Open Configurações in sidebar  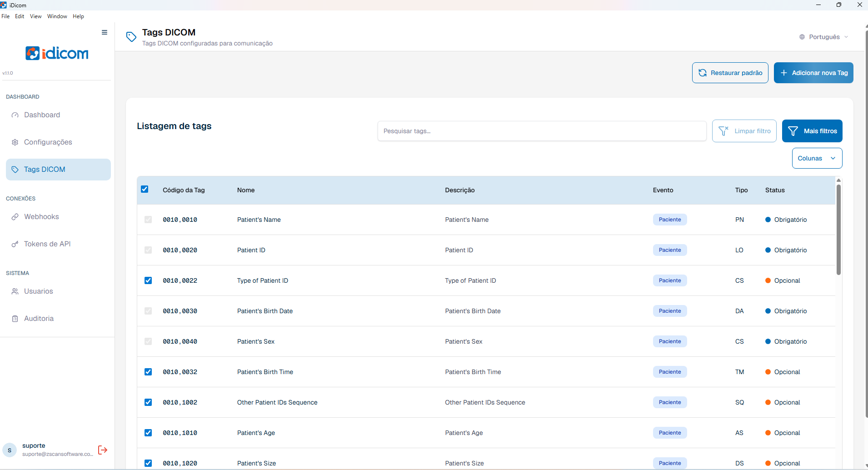pos(58,142)
